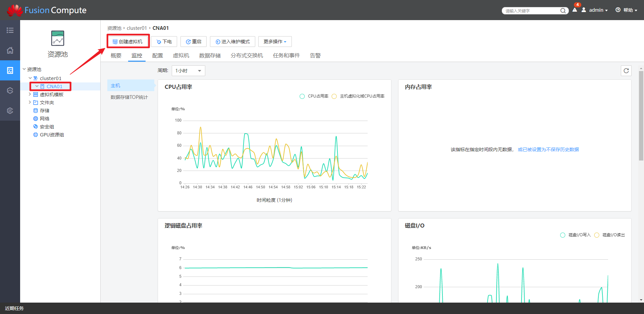This screenshot has width=644, height=314.
Task: Click the 虚拟机模板 template icon
Action: pos(36,95)
